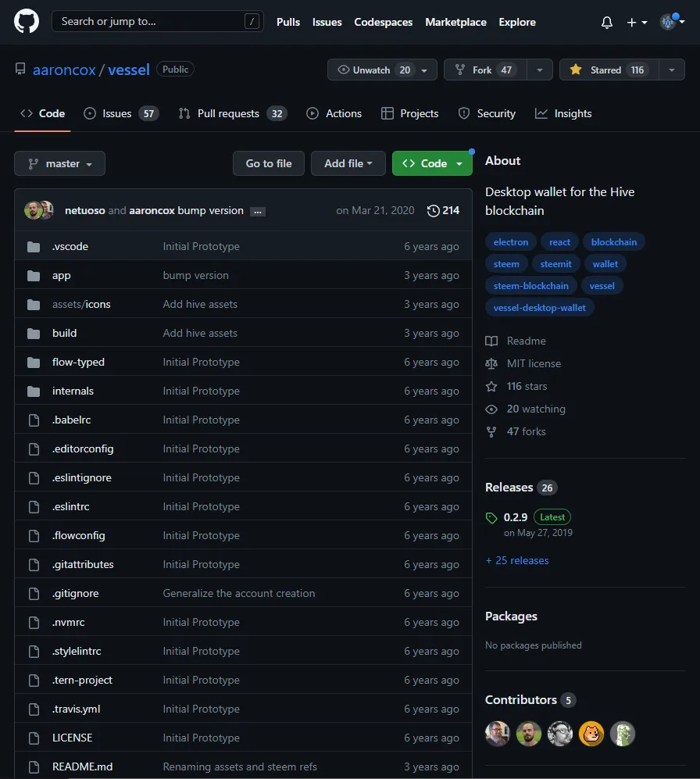Open 'Renaming assets and steem refs' commit

(240, 767)
